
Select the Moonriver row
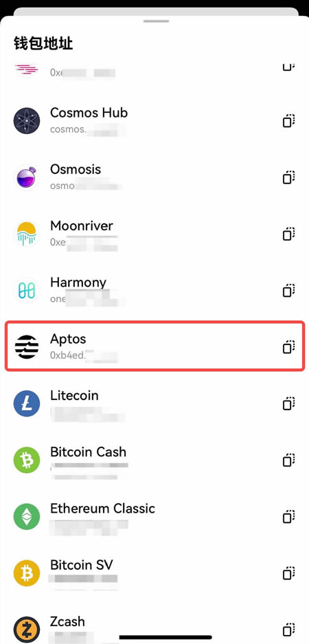point(154,234)
